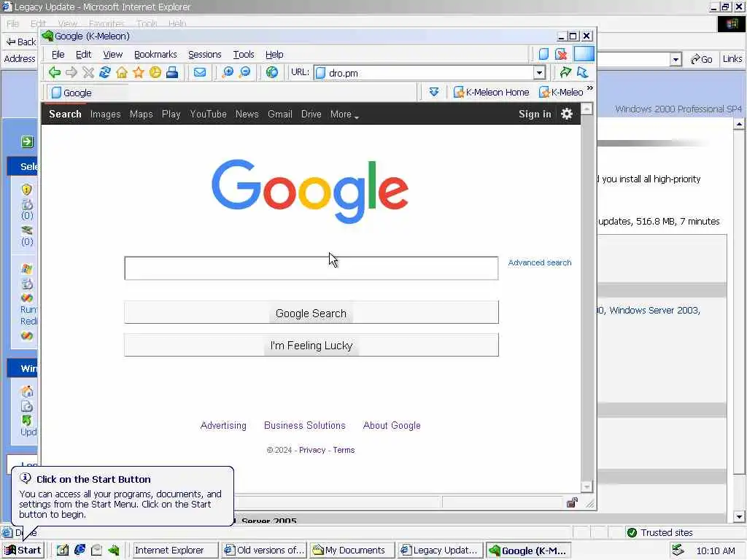This screenshot has height=560, width=747.
Task: Launch Internet Explorer from quick launch
Action: click(80, 550)
